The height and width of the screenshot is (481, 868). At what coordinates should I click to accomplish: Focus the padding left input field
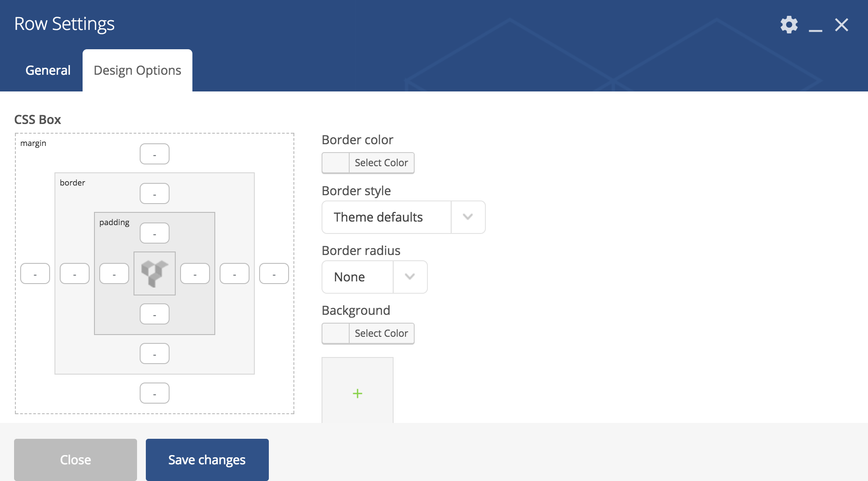point(114,273)
